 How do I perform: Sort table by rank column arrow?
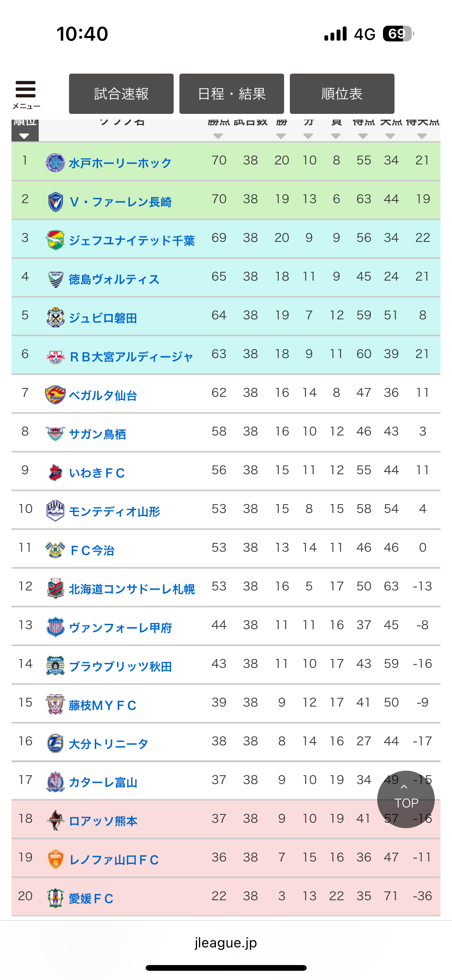[24, 136]
